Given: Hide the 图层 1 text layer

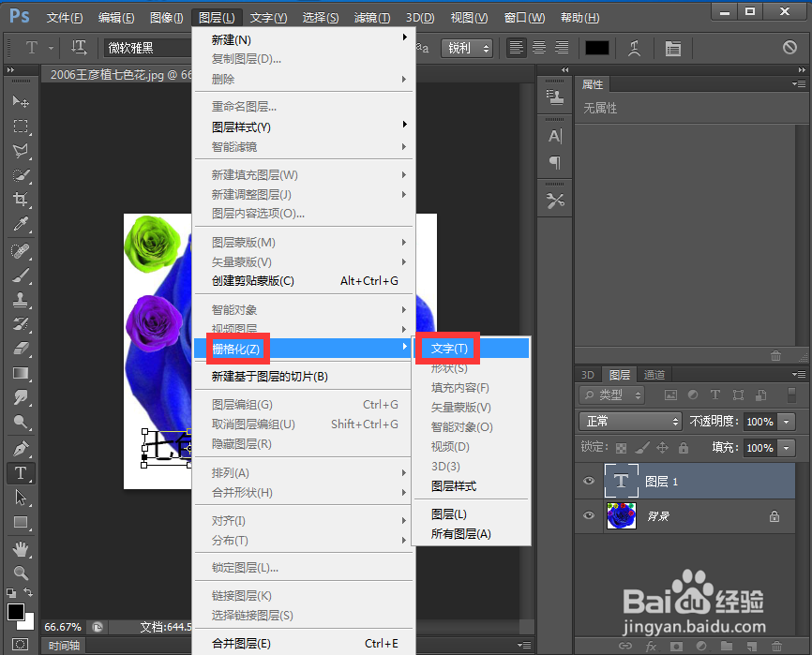Looking at the screenshot, I should pyautogui.click(x=589, y=481).
